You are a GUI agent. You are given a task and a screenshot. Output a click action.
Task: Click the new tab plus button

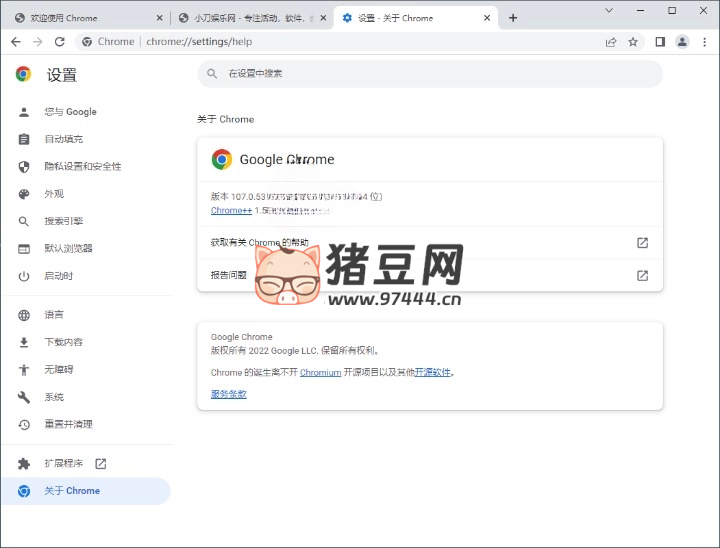[x=513, y=18]
